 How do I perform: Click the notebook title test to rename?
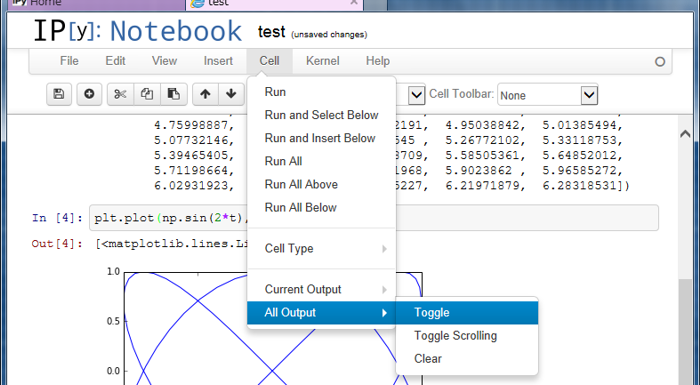(271, 32)
